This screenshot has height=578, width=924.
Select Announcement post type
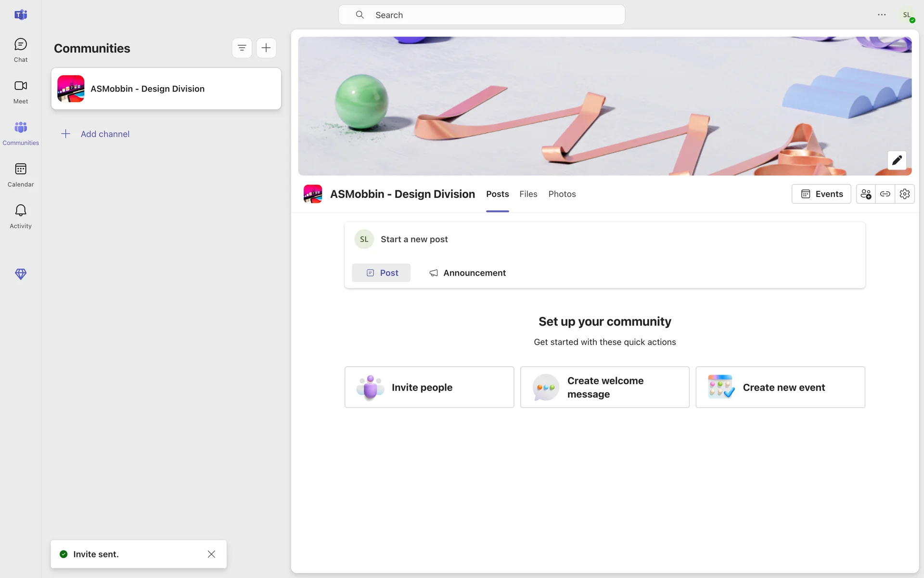coord(467,273)
